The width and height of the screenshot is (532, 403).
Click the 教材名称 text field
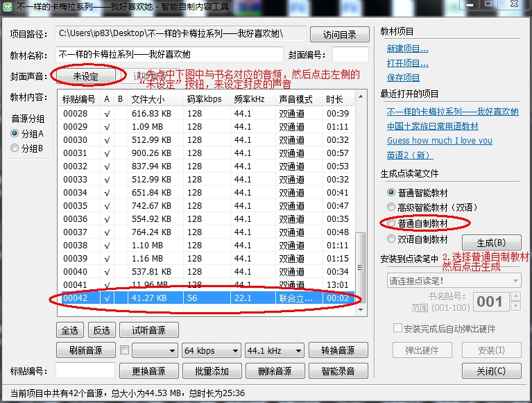click(170, 55)
